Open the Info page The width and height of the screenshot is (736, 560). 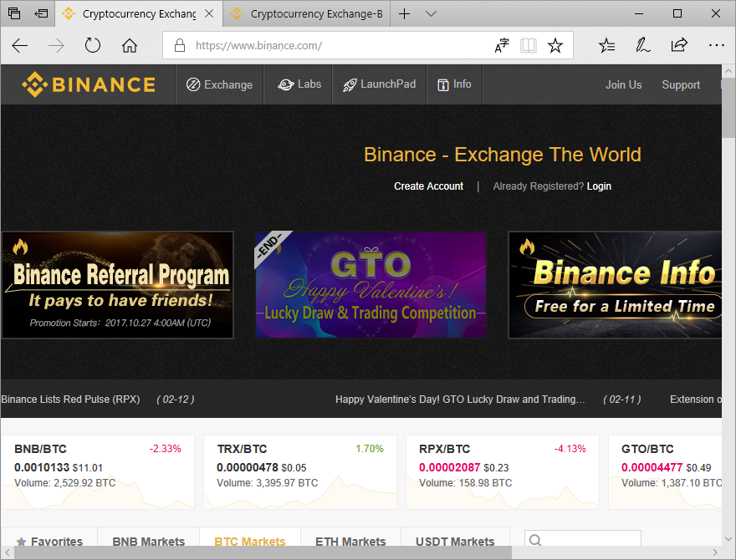coord(454,84)
